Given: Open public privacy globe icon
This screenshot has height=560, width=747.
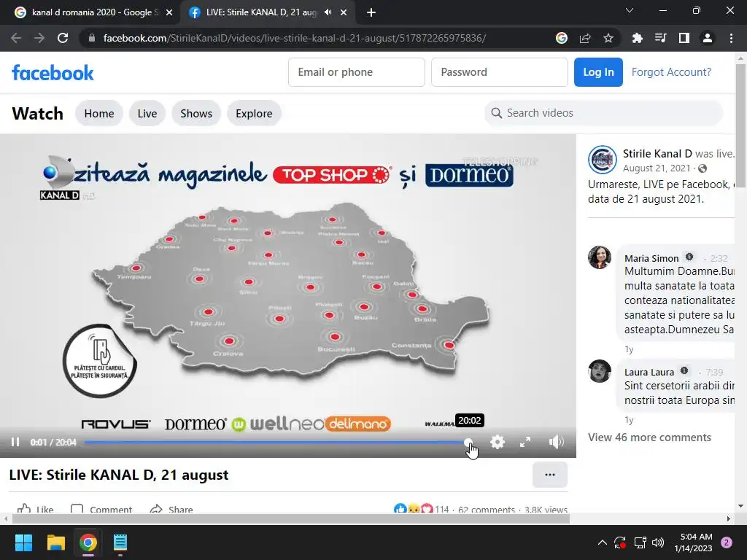Looking at the screenshot, I should pos(703,168).
